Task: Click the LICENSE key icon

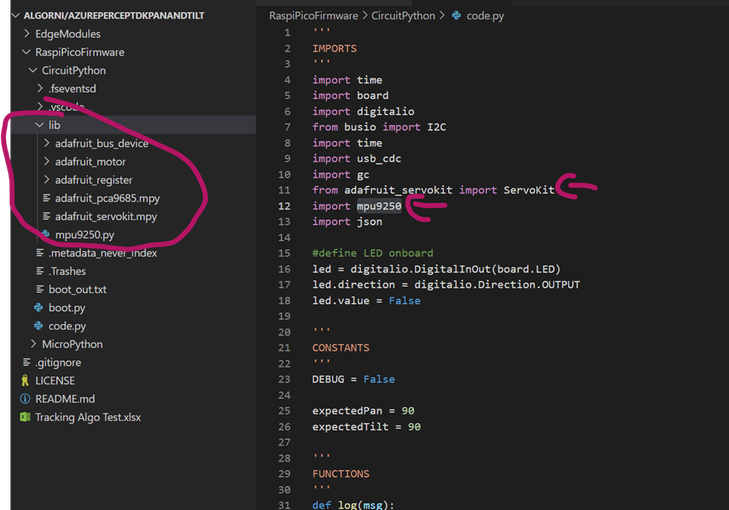Action: tap(25, 380)
